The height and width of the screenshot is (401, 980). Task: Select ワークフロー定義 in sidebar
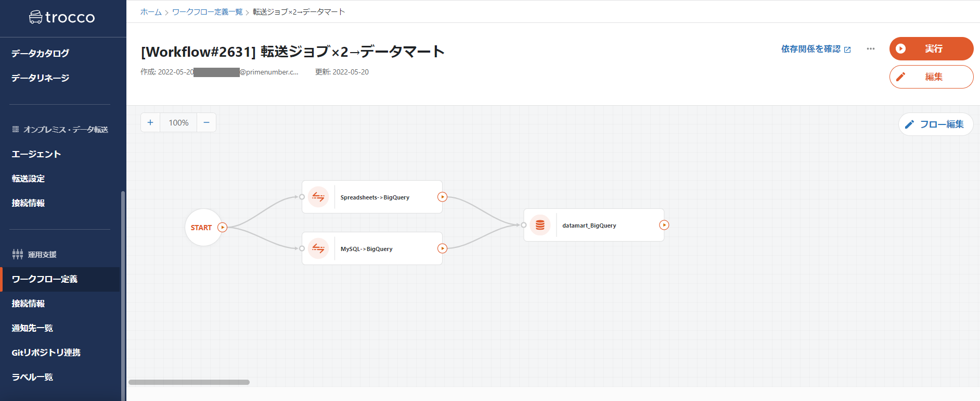[x=60, y=279]
